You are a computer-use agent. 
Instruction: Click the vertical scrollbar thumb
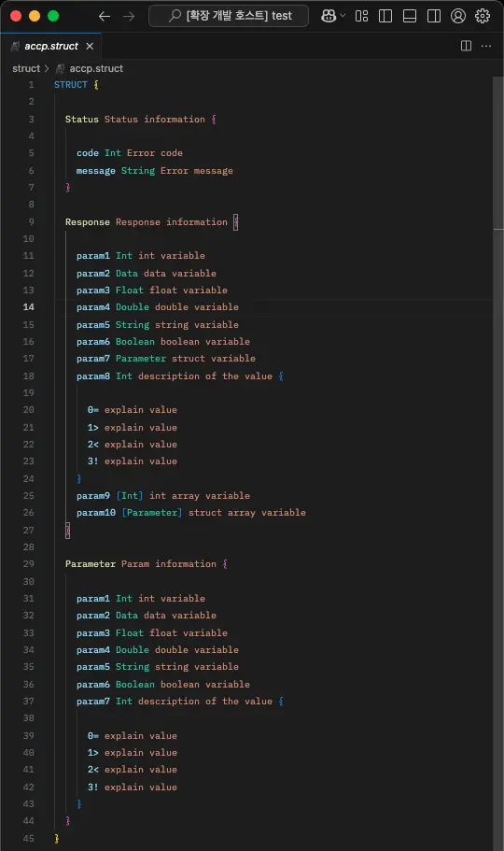[498, 152]
